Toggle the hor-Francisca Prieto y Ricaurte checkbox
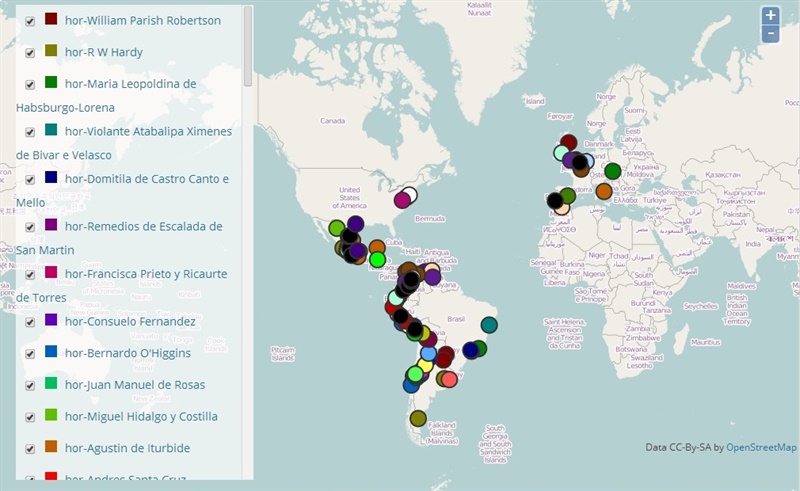Screen dimensions: 800x491 pos(30,275)
